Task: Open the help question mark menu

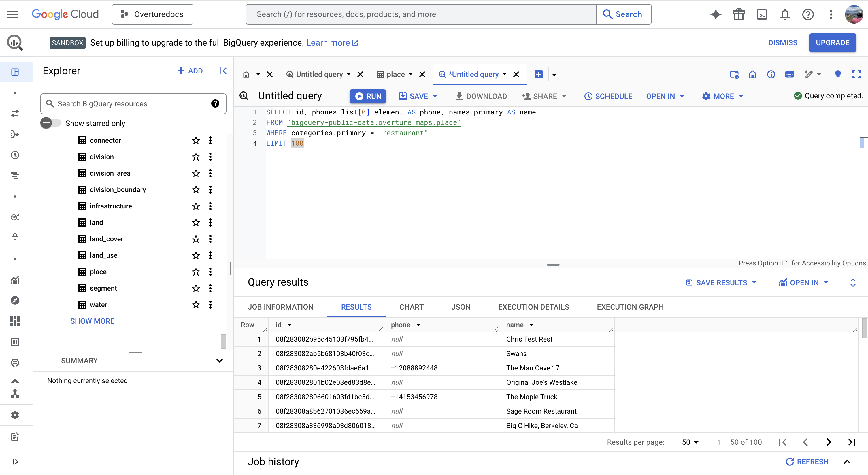Action: (x=808, y=14)
